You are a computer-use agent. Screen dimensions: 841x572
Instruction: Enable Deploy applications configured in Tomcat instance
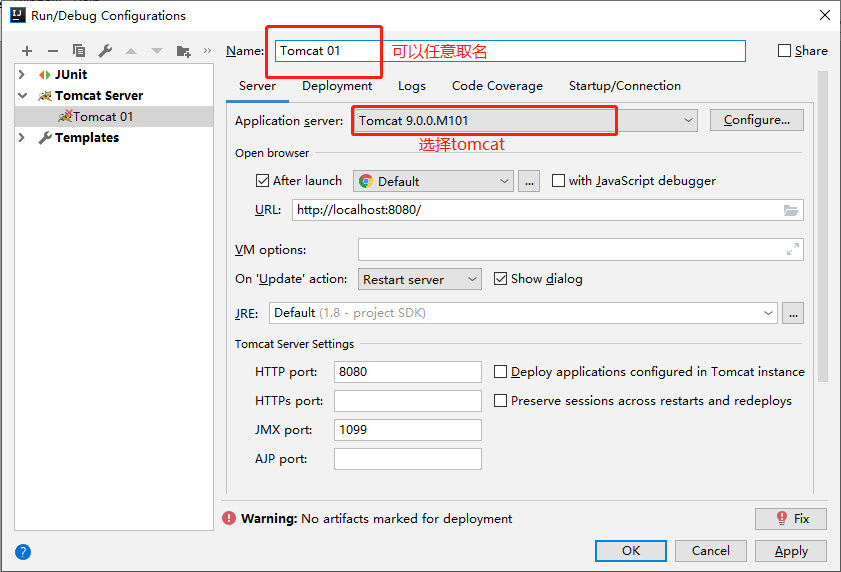tap(500, 372)
